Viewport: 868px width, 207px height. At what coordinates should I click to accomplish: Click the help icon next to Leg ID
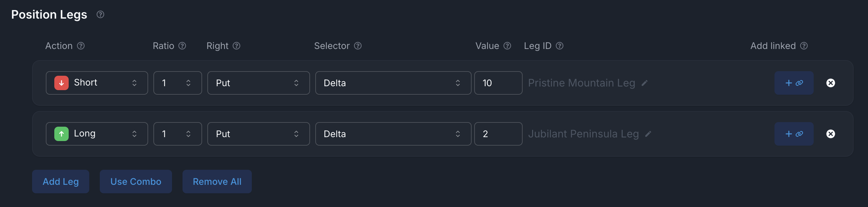[x=559, y=46]
